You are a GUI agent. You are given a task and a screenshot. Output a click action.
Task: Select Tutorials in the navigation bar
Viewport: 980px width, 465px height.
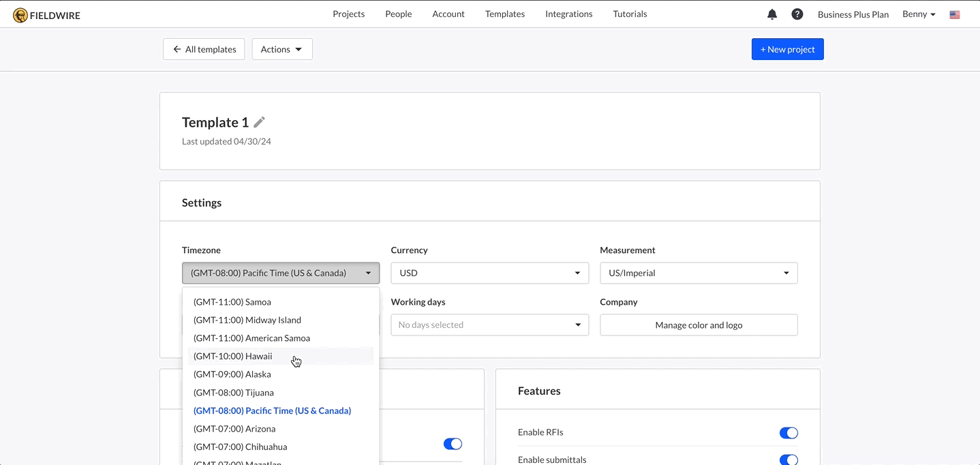629,14
